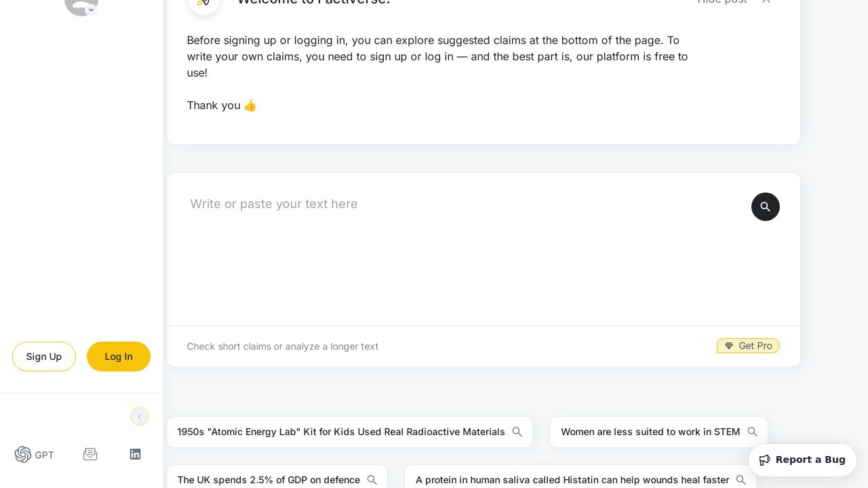Click the black search submit button
The height and width of the screenshot is (488, 868).
765,207
